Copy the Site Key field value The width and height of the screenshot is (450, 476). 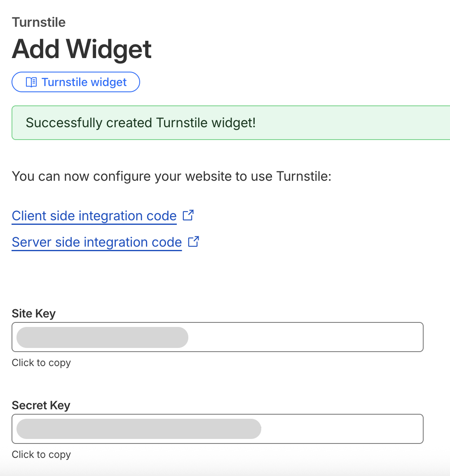(217, 337)
